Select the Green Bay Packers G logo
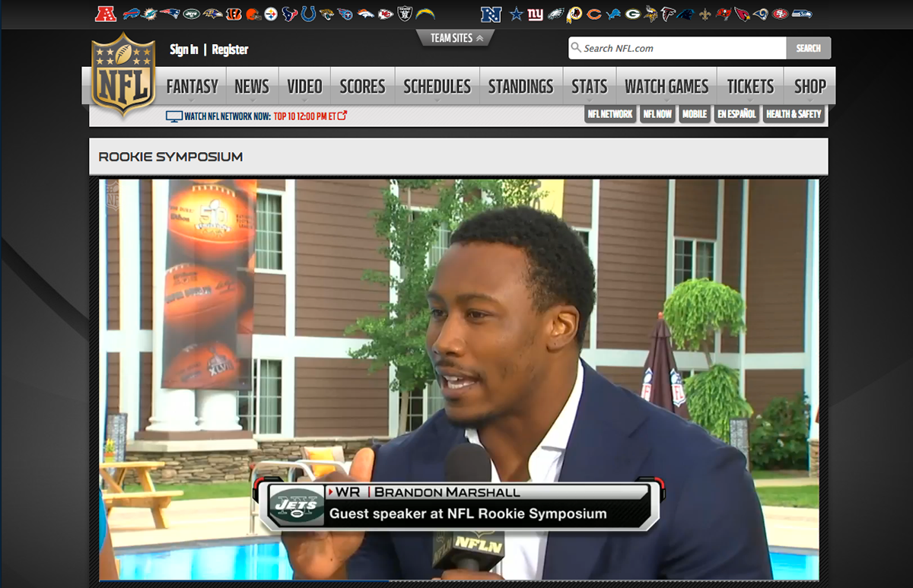This screenshot has height=588, width=913. (633, 14)
